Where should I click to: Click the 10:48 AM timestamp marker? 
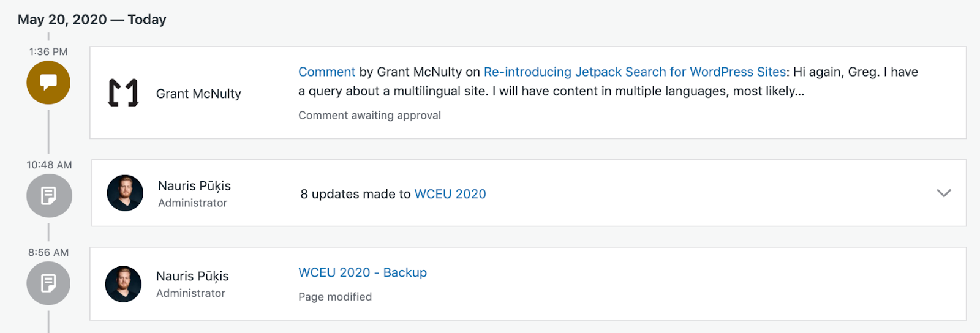pyautogui.click(x=49, y=165)
